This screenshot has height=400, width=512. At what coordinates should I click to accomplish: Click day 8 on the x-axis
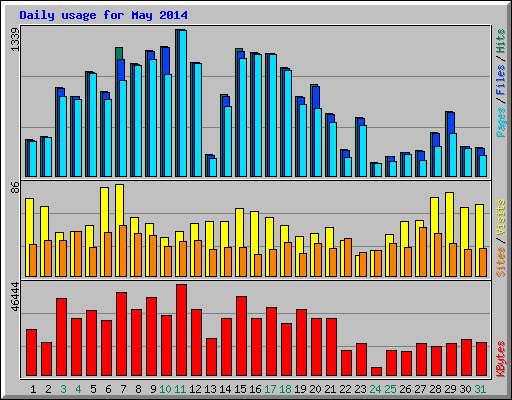tap(138, 389)
